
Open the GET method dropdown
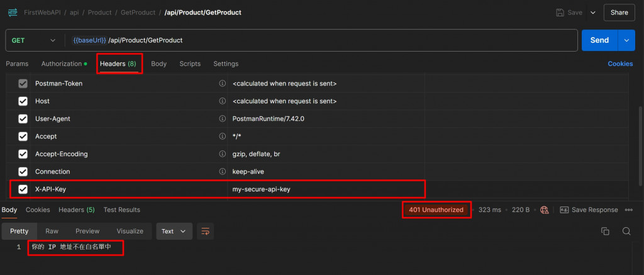pyautogui.click(x=34, y=40)
